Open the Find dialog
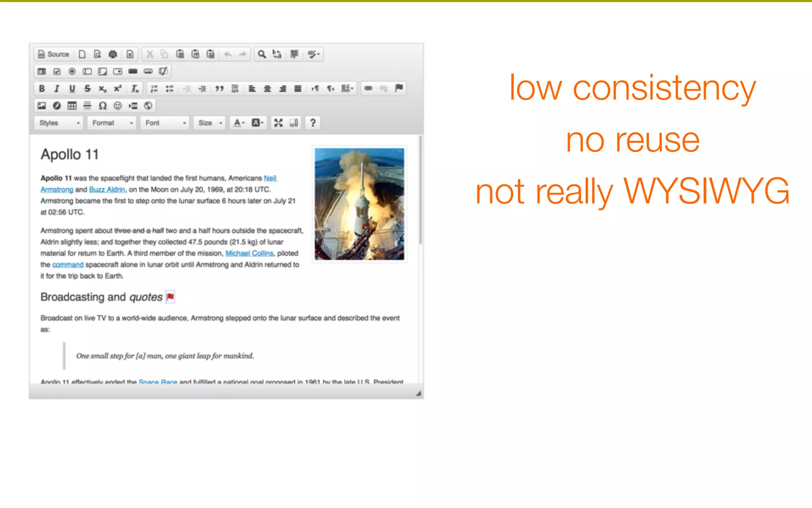Screen dimensions: 812x508 pyautogui.click(x=262, y=54)
